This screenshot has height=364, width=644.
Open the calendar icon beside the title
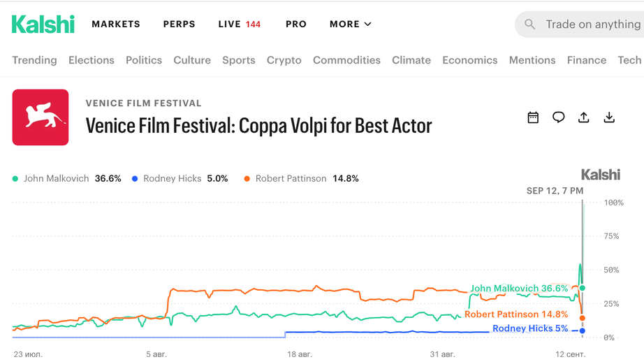[533, 117]
